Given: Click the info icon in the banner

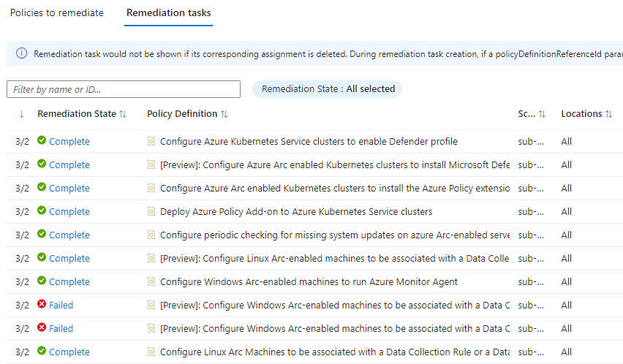Looking at the screenshot, I should [21, 53].
